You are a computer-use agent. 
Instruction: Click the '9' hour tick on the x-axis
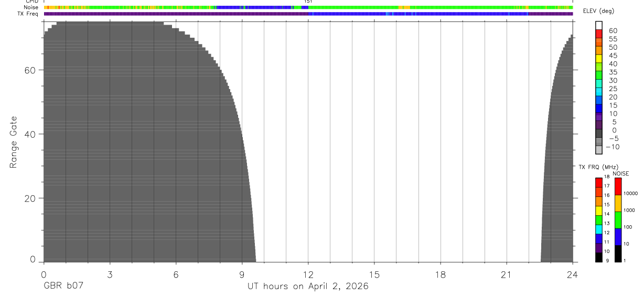(242, 274)
